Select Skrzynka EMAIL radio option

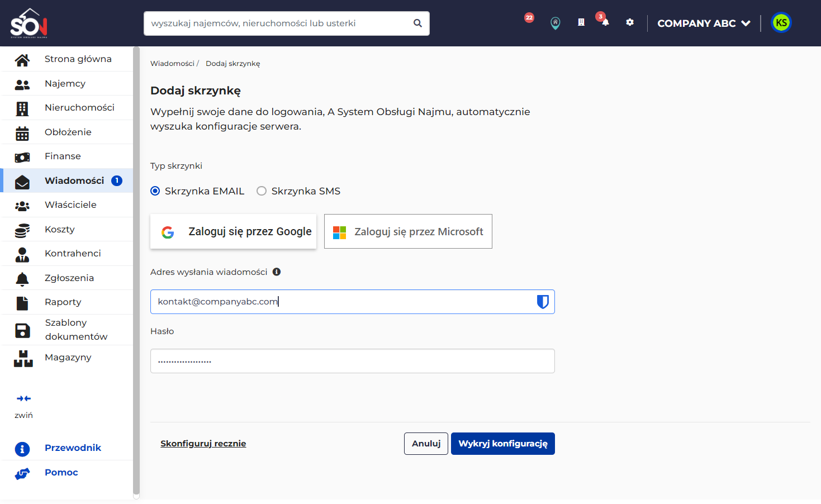[x=155, y=191]
